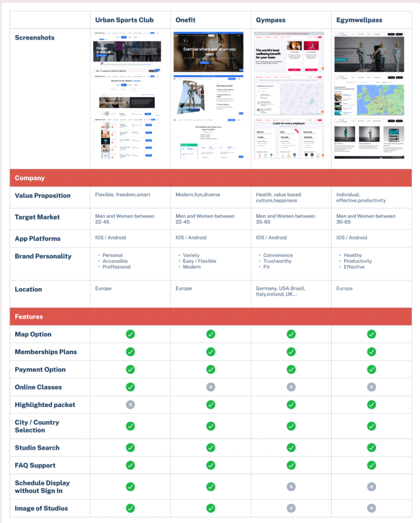Screen dimensions: 420x523
Task: Click the Brand Personality row label
Action: [43, 256]
